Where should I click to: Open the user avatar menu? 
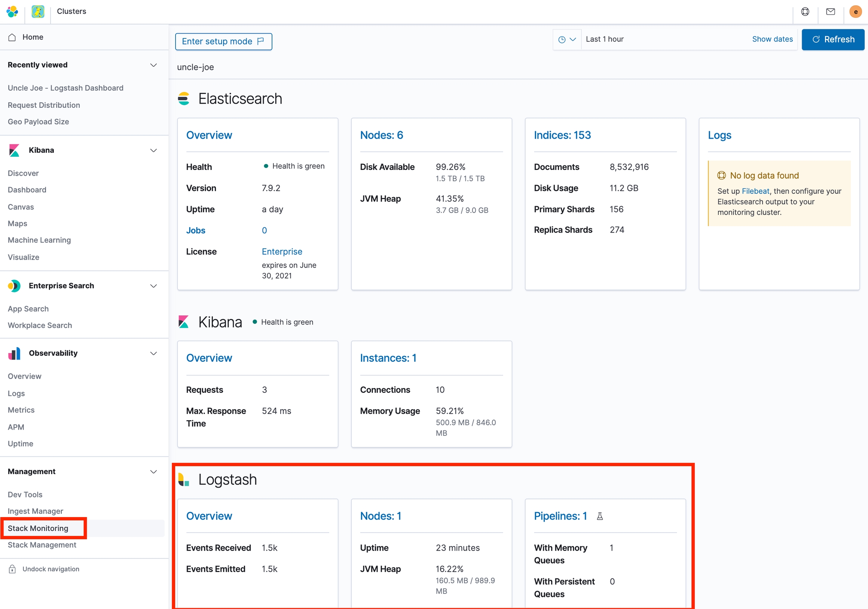click(856, 11)
